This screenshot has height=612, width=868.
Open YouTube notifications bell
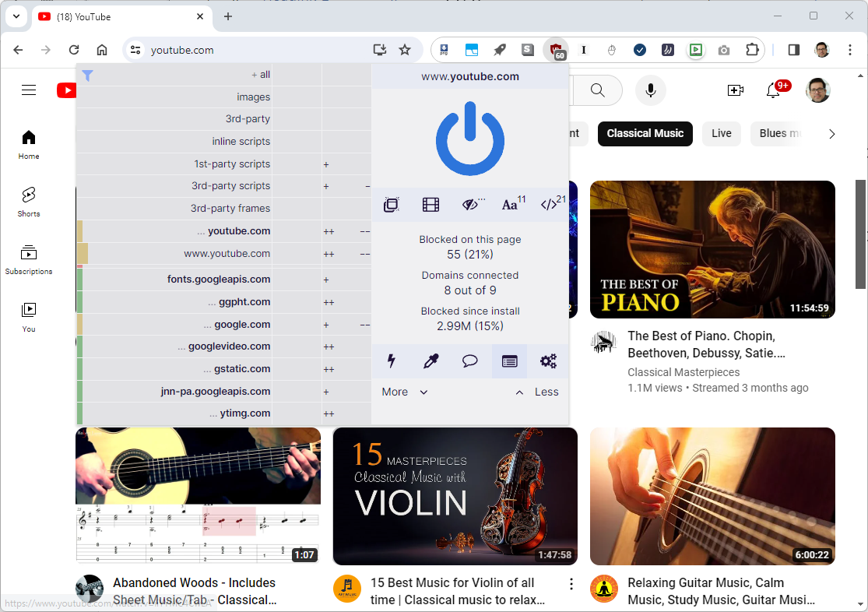(x=773, y=90)
